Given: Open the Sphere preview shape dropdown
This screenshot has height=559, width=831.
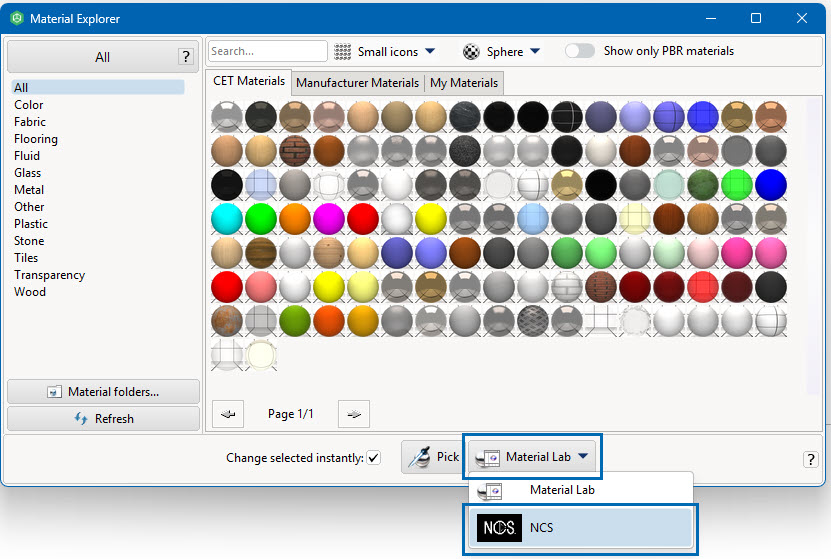Looking at the screenshot, I should [501, 51].
